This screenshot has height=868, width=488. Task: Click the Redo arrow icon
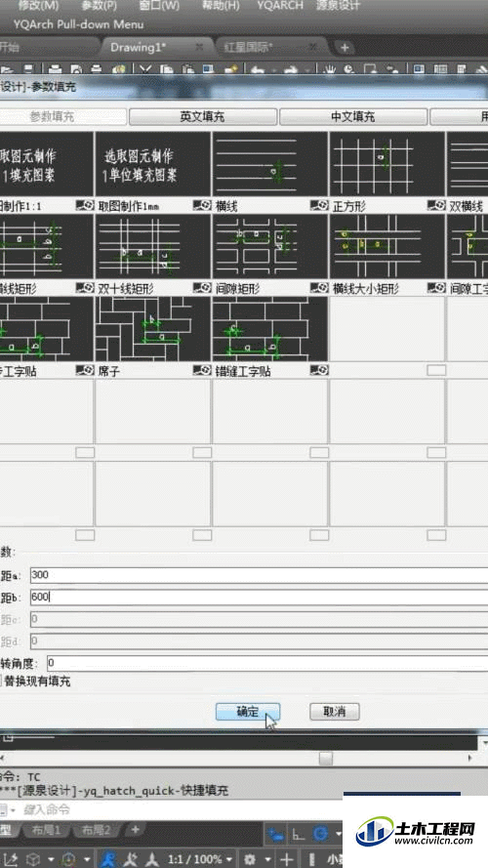[x=291, y=69]
